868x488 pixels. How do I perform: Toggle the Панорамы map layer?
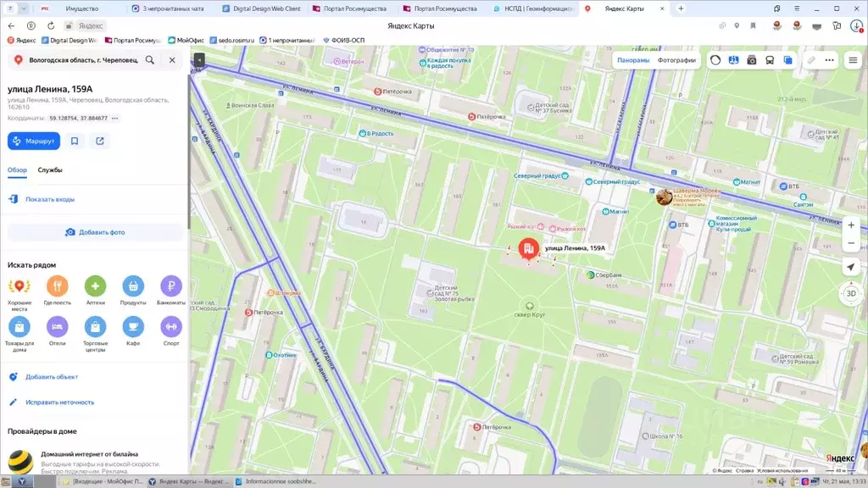tap(633, 60)
